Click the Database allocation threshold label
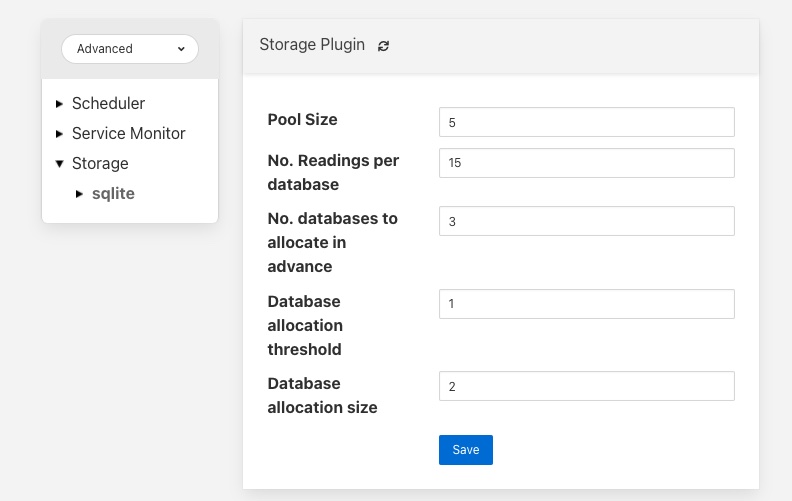 pyautogui.click(x=305, y=326)
